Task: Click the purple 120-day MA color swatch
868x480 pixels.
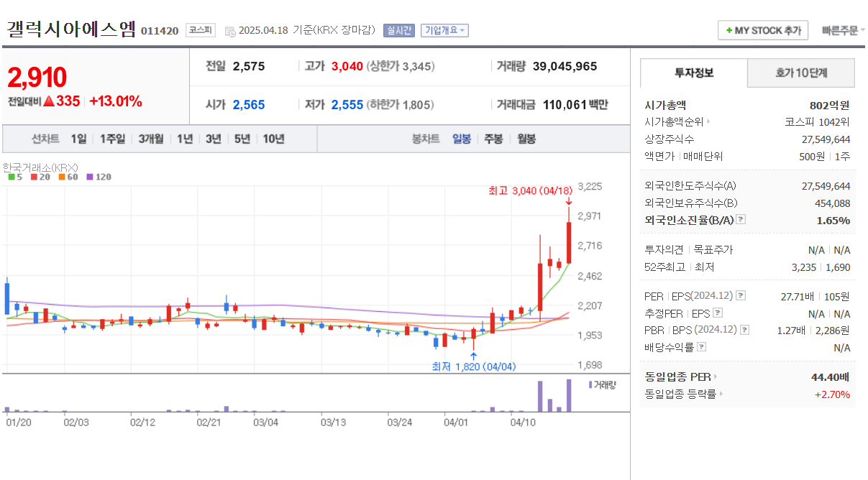Action: click(x=90, y=176)
